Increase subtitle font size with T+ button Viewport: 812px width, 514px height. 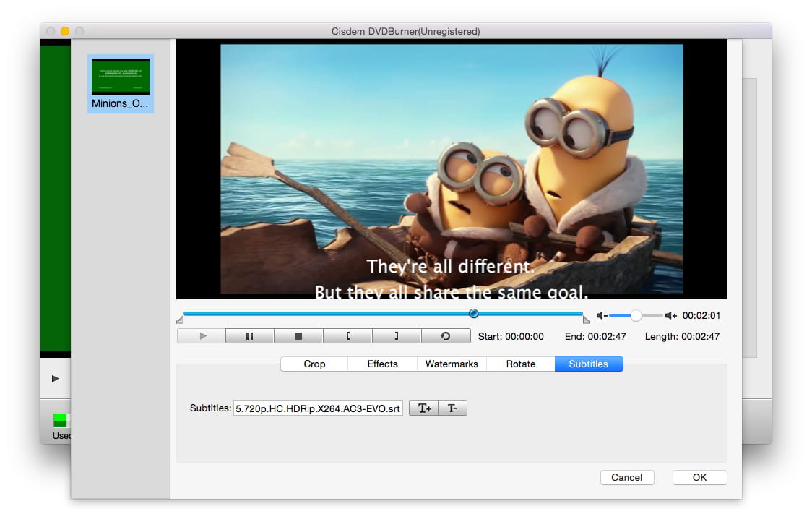click(x=424, y=408)
